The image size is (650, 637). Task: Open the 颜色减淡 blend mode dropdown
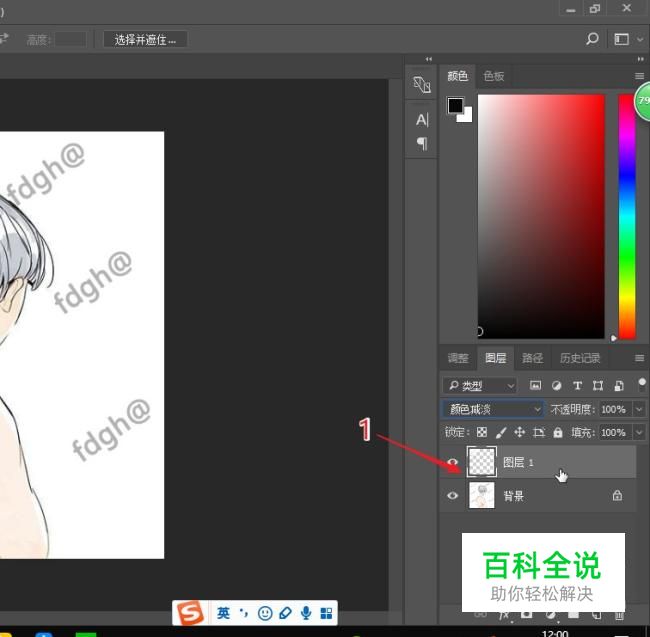pos(492,409)
